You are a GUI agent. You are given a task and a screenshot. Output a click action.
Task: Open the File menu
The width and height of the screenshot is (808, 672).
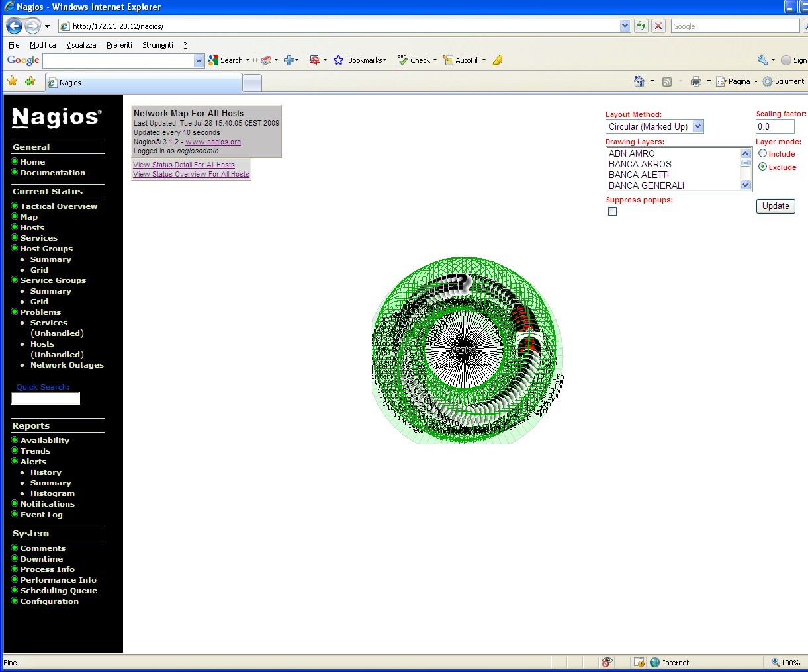14,45
